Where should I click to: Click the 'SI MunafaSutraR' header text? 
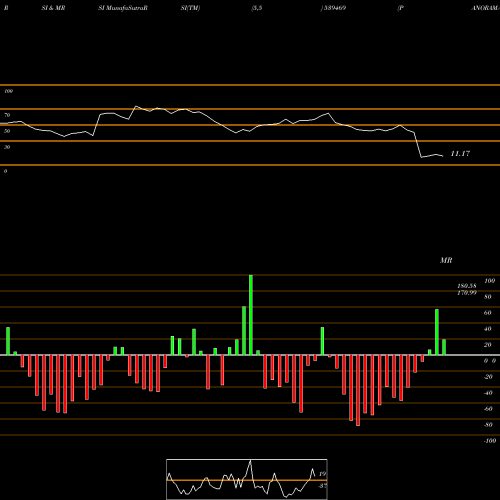pyautogui.click(x=123, y=8)
